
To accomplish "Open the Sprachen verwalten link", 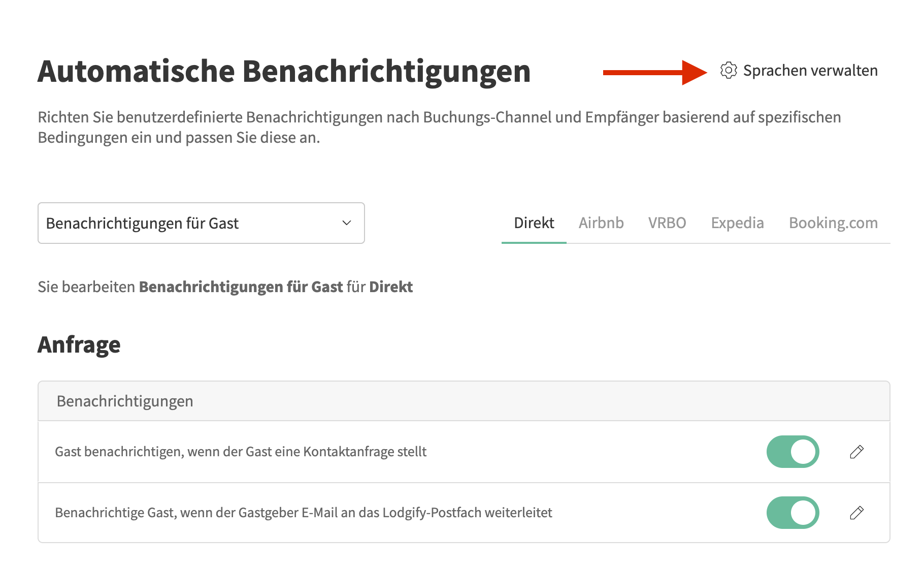I will (810, 71).
